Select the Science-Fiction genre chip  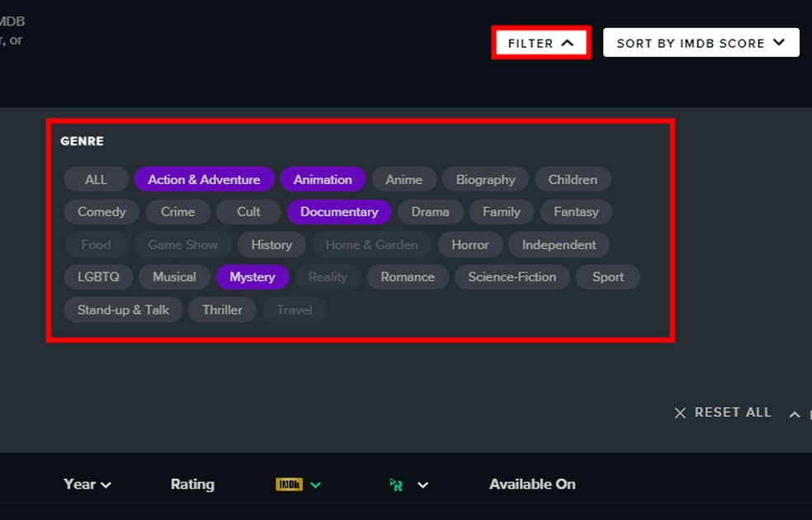point(512,277)
